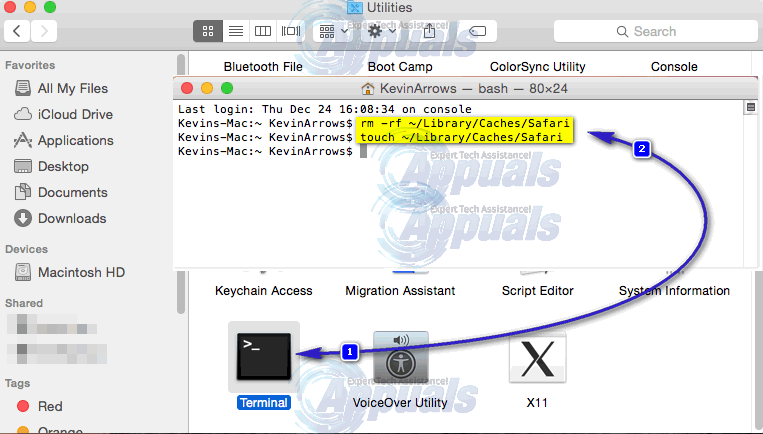Select Macintosh HD under Devices
763x434 pixels.
click(x=70, y=272)
